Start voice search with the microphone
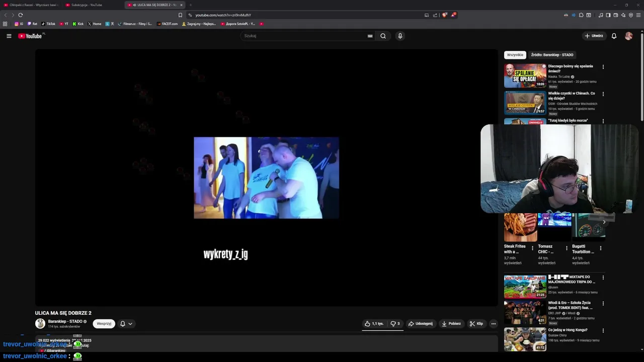Screen dimensions: 644x362 [400, 36]
